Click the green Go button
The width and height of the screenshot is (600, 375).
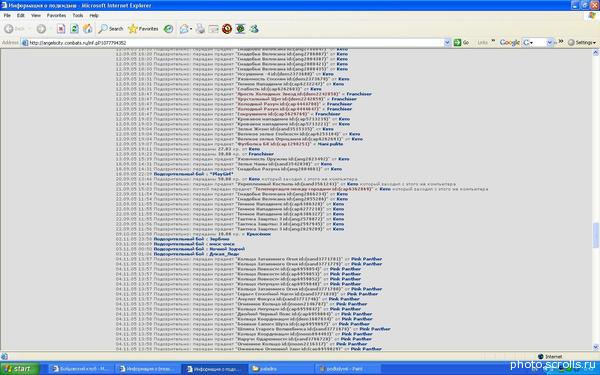tap(461, 42)
